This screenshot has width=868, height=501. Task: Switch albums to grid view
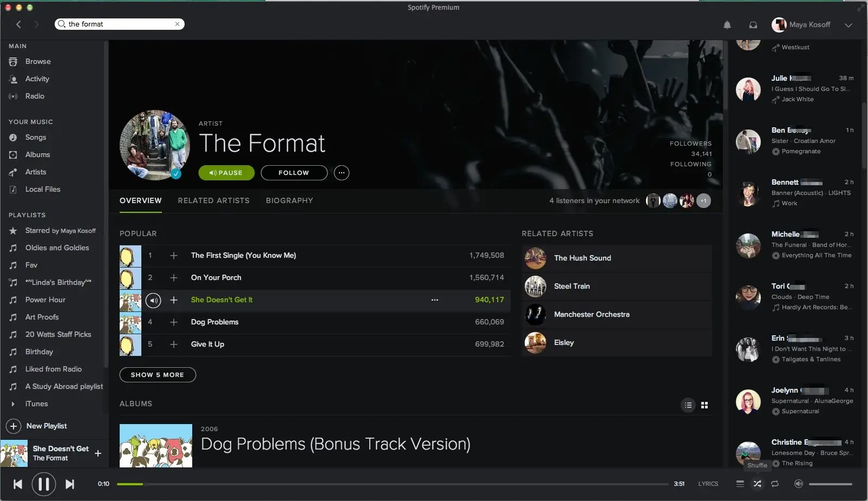(704, 405)
